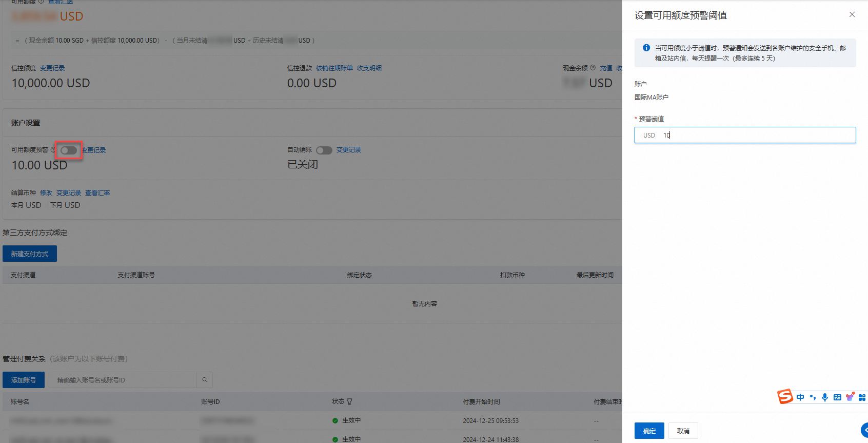This screenshot has height=443, width=868.
Task: Click the 10,000.00 USD credit limit value
Action: [x=51, y=83]
